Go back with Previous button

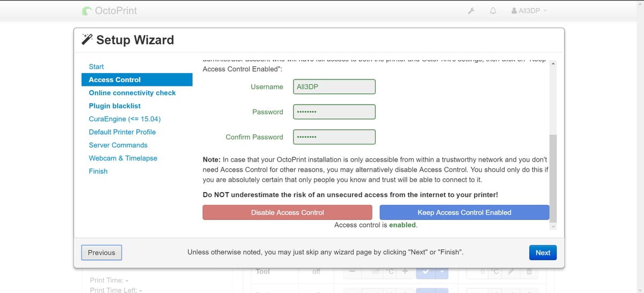click(x=101, y=253)
